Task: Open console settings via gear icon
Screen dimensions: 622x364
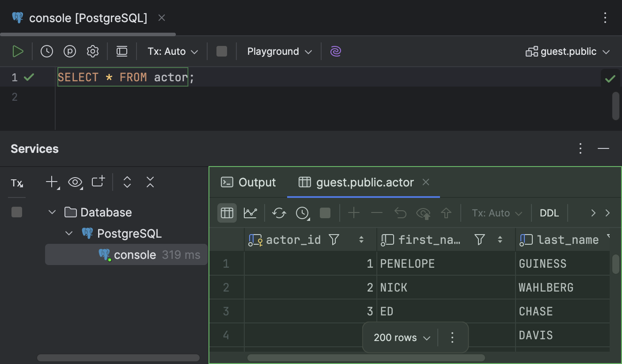Action: coord(93,51)
